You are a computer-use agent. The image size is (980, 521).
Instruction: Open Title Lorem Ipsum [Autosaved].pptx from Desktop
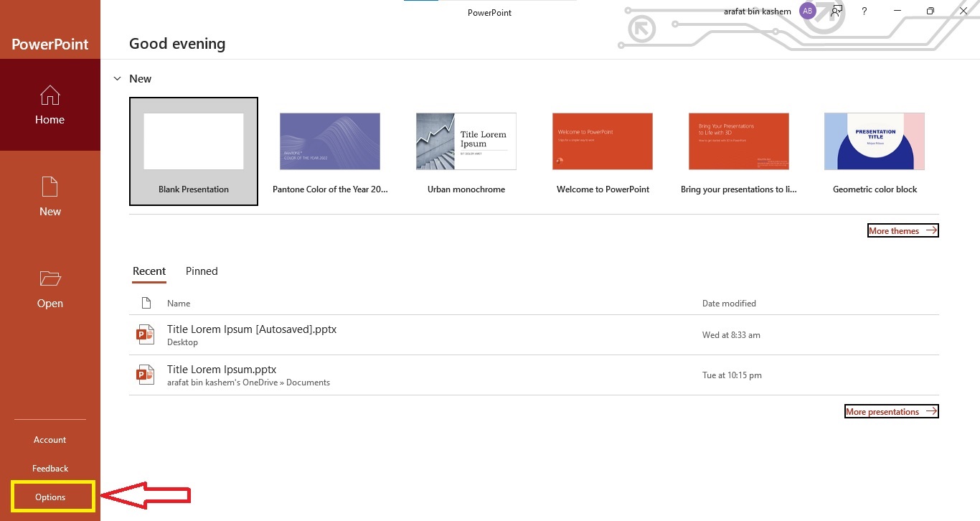click(252, 329)
